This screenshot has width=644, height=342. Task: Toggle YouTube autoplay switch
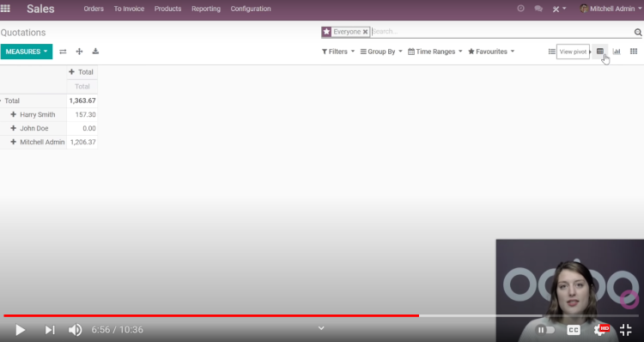coord(546,330)
